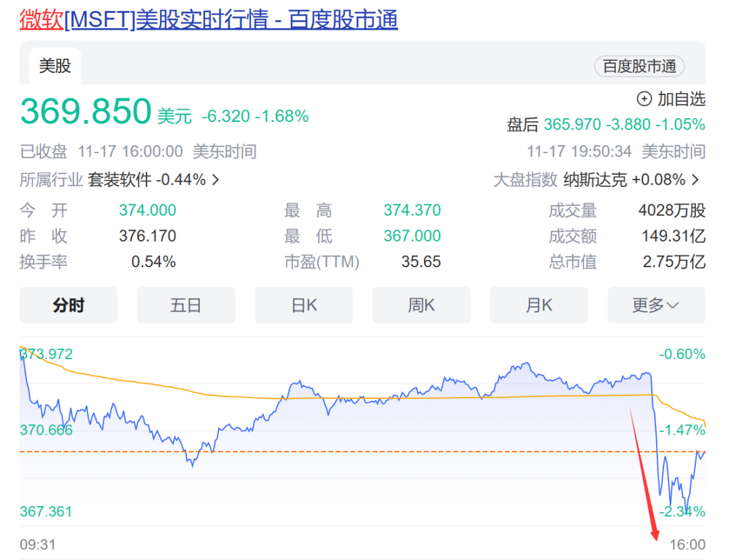This screenshot has height=560, width=729.
Task: Click the 百度股市通 pill button
Action: (639, 66)
